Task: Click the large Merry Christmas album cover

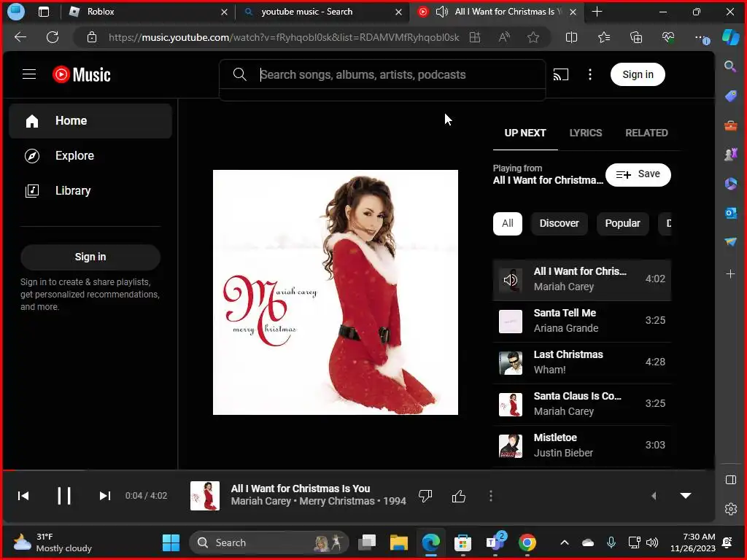Action: 336,292
